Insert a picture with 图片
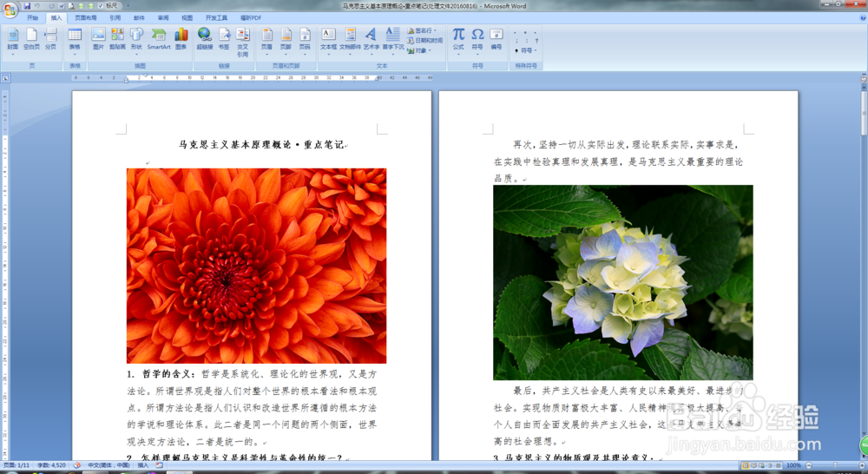The image size is (868, 474). pos(99,39)
